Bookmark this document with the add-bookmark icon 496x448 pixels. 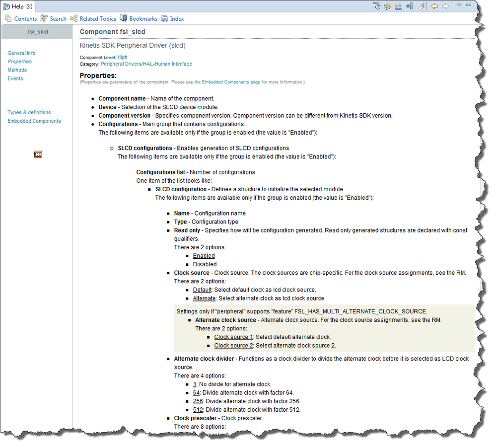pos(409,6)
